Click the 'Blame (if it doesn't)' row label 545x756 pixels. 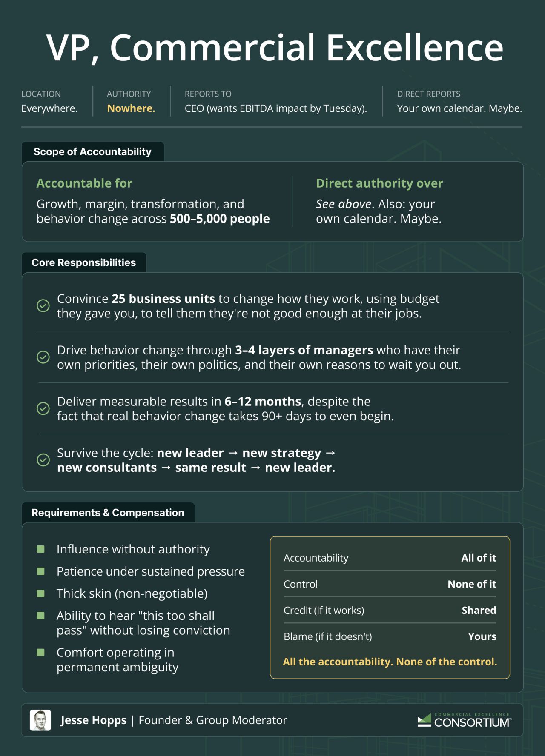pos(328,636)
